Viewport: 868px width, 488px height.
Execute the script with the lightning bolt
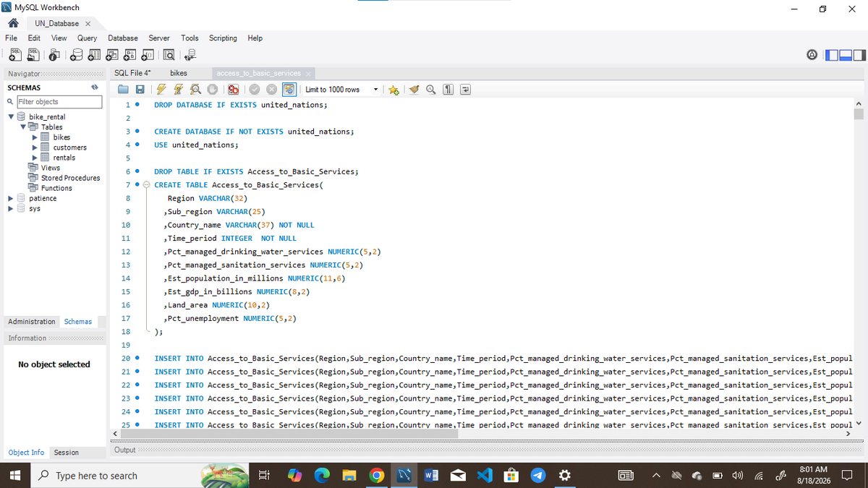tap(161, 90)
